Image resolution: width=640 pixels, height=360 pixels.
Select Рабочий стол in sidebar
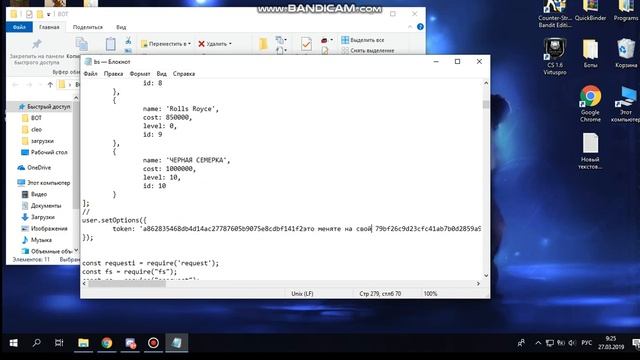pyautogui.click(x=44, y=152)
